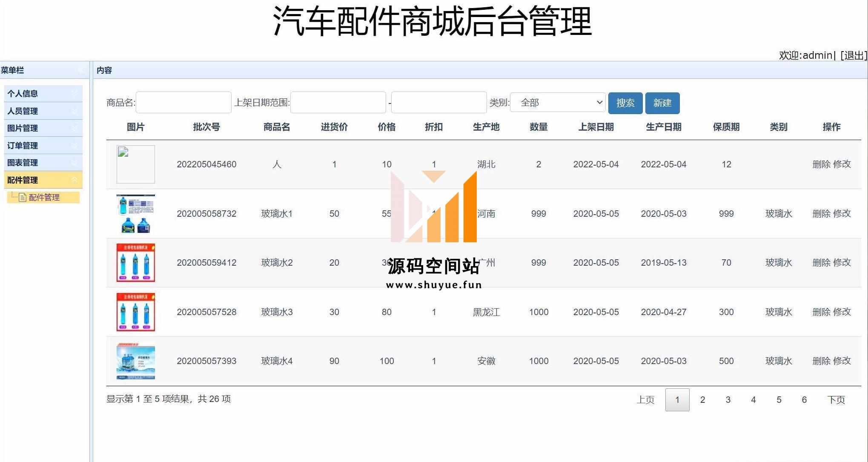The width and height of the screenshot is (868, 462).
Task: Jump to pagination page 5
Action: [779, 400]
